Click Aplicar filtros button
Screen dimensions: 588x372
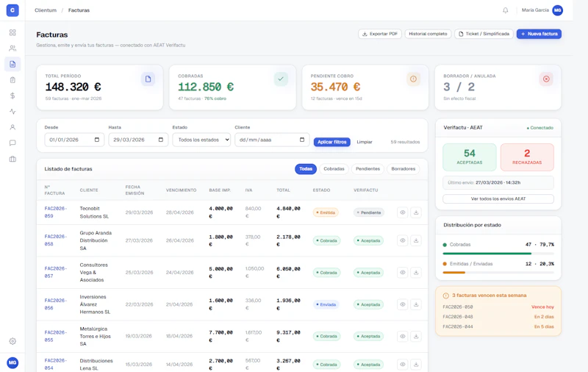(x=332, y=142)
